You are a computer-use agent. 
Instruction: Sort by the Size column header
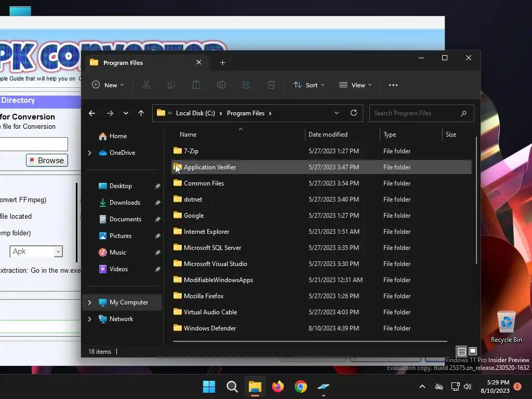coord(450,135)
